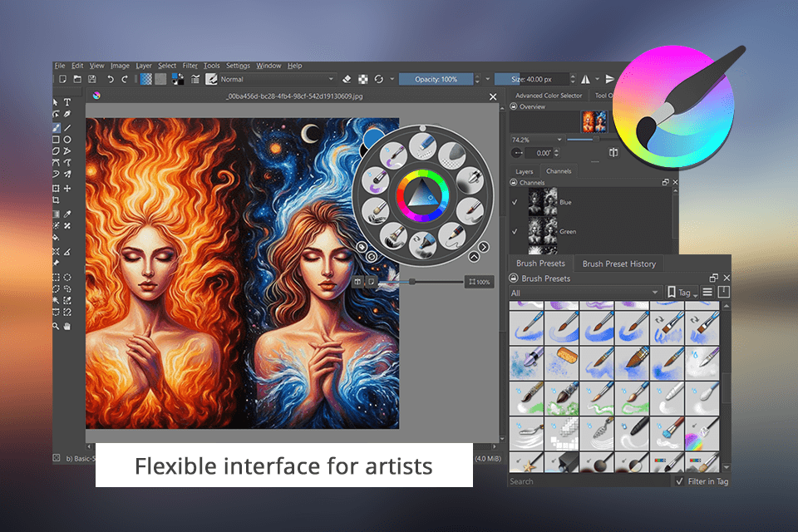Select the Pan hand tool

click(x=67, y=326)
